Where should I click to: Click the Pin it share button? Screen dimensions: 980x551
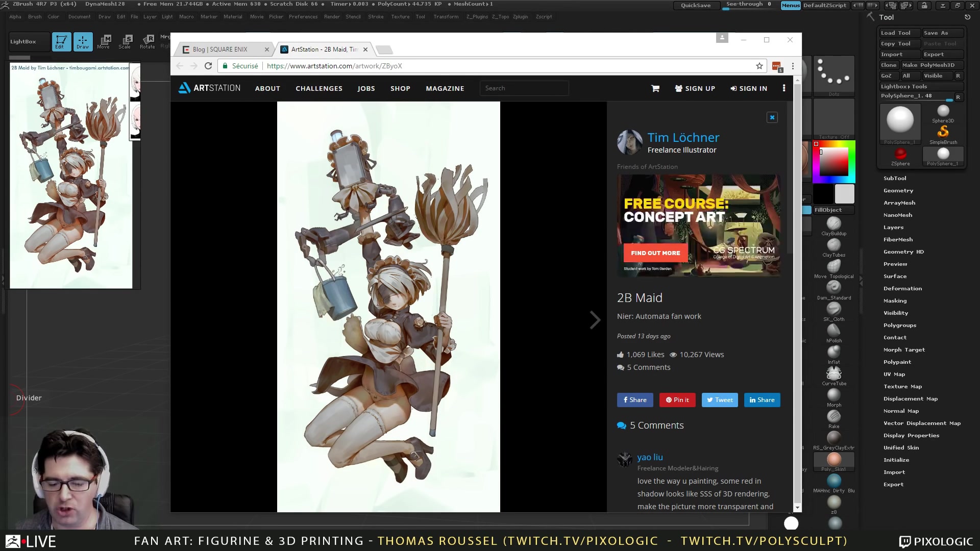pos(677,400)
